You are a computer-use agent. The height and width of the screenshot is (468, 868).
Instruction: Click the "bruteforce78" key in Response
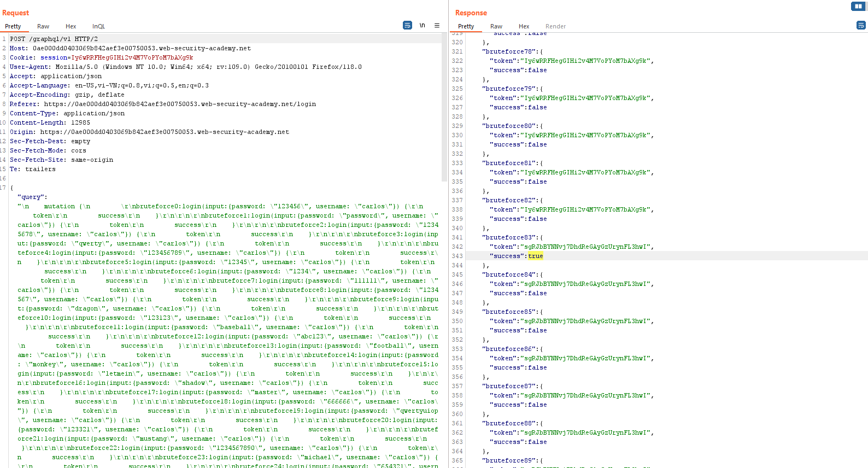click(x=508, y=51)
